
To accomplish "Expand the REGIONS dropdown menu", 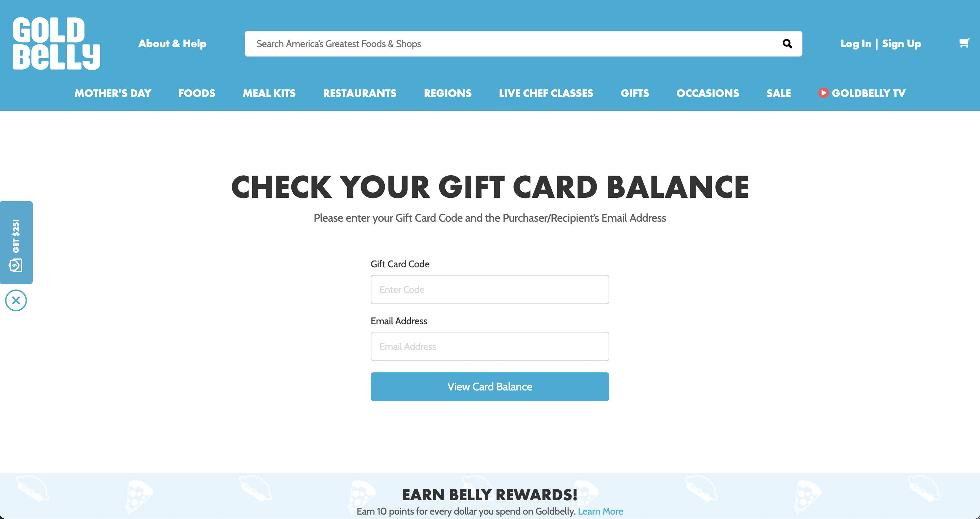I will (x=448, y=93).
